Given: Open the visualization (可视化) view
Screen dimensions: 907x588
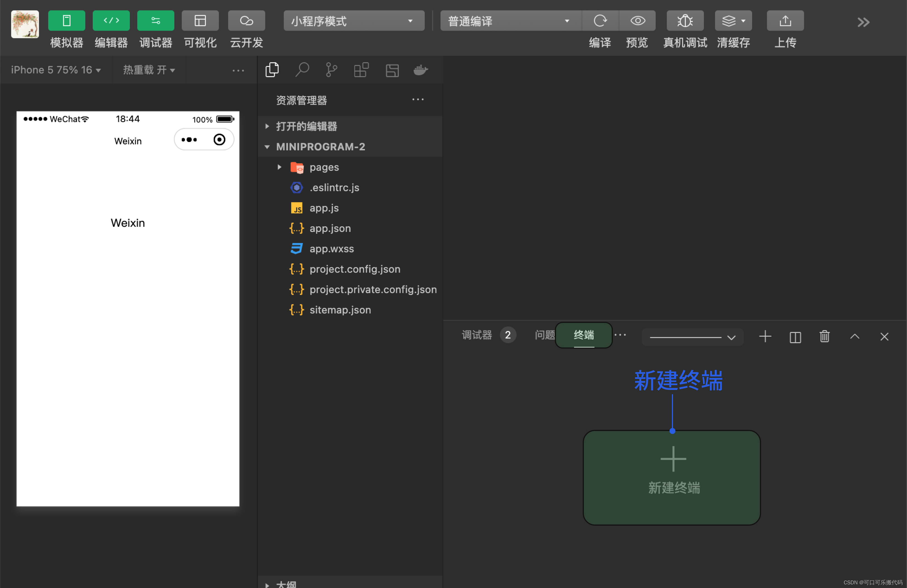Looking at the screenshot, I should (x=200, y=21).
